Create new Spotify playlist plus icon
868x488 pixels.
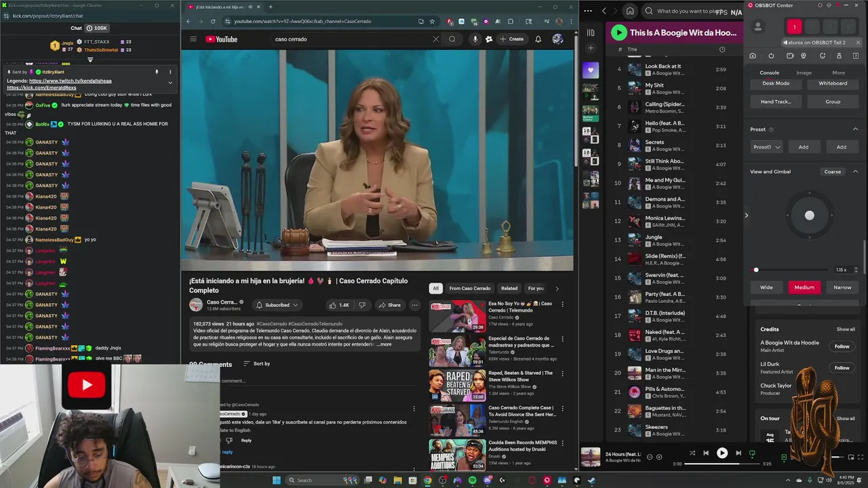(x=591, y=48)
